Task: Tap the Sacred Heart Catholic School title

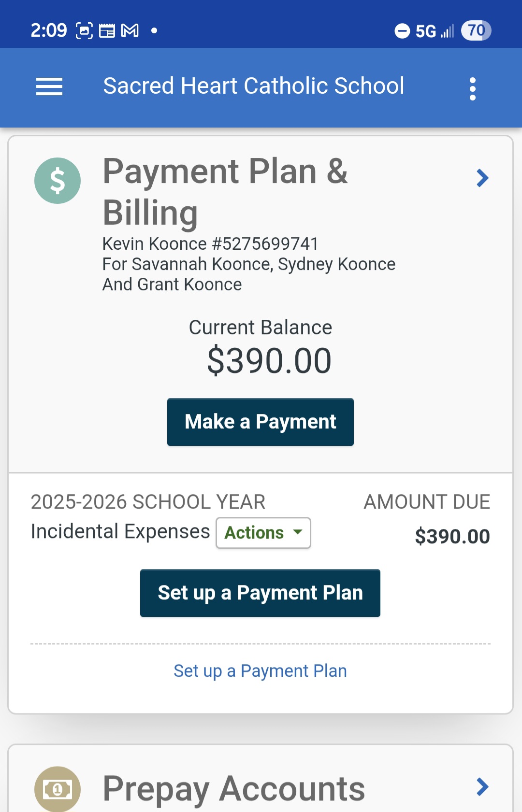Action: (254, 86)
